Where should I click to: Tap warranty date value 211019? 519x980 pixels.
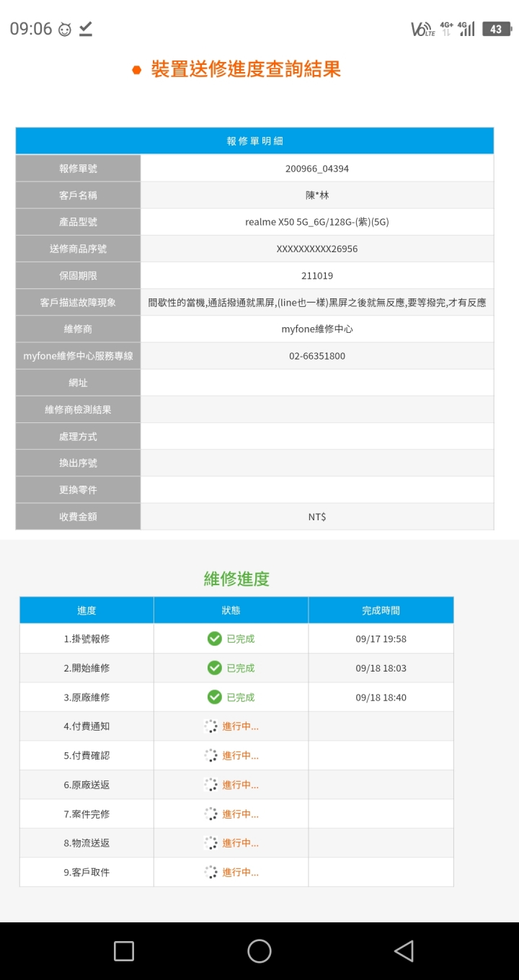click(317, 275)
